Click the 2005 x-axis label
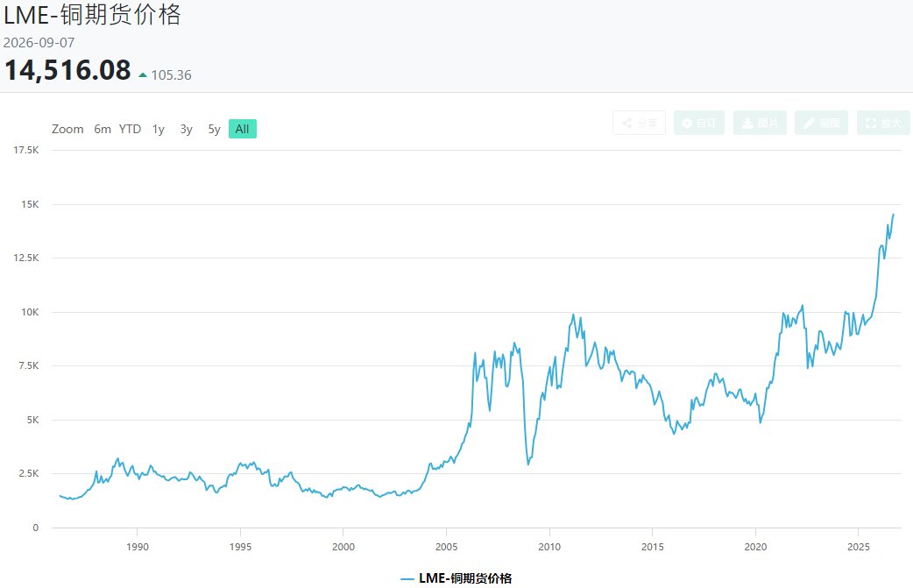Viewport: 913px width, 588px height. [x=447, y=547]
